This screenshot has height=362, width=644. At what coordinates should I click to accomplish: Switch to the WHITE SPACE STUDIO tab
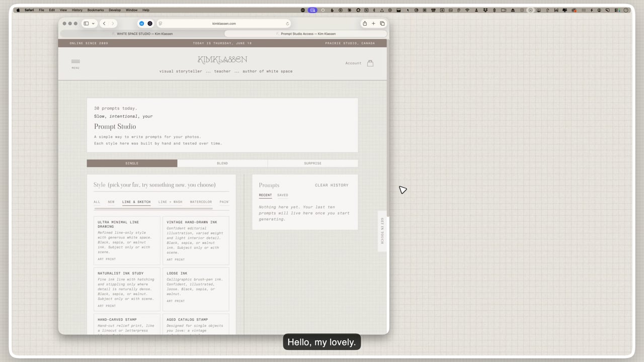point(142,34)
